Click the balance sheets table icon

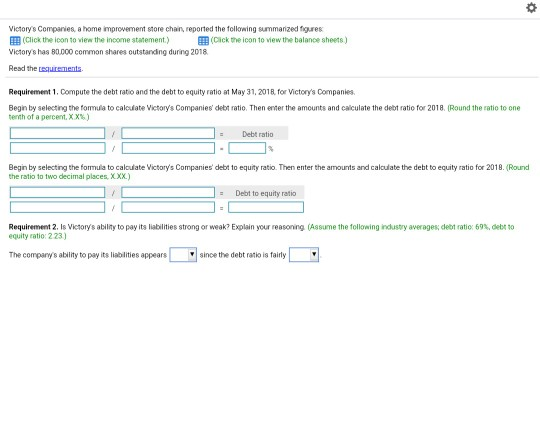click(203, 41)
